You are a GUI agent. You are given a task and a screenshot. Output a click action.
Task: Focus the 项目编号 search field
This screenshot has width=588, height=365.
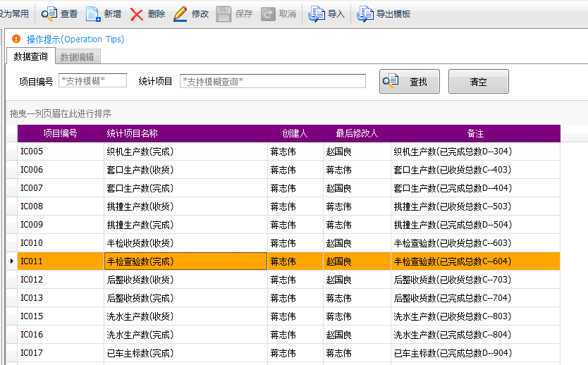pos(92,80)
